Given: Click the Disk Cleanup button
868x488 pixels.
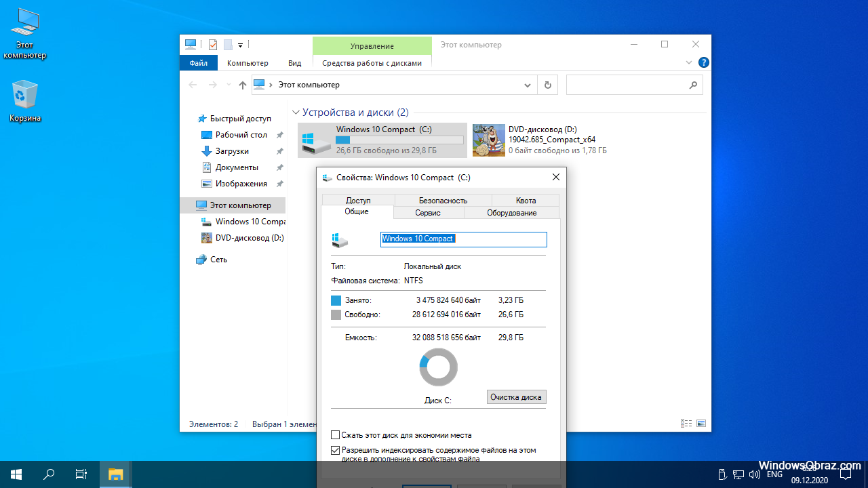Looking at the screenshot, I should (x=516, y=397).
